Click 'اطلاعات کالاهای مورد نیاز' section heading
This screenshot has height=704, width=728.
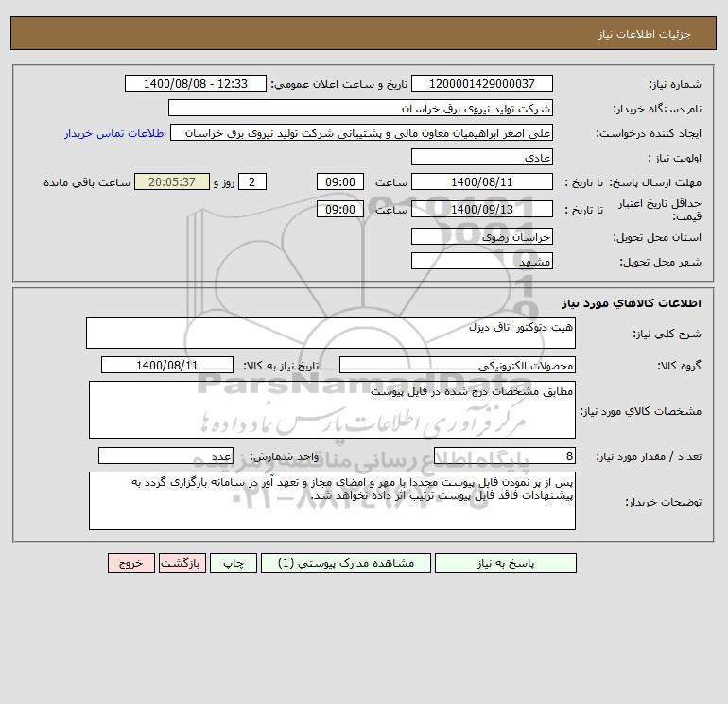(632, 303)
